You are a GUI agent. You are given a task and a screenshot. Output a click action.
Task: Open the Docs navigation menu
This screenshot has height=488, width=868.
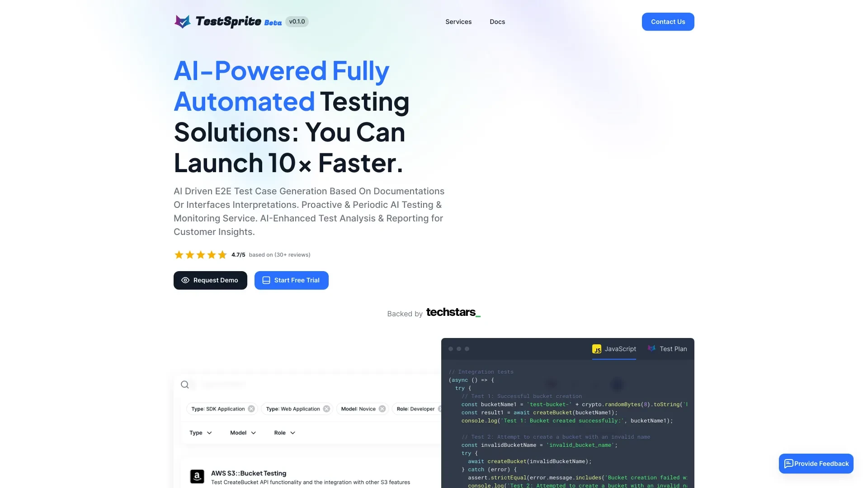point(497,21)
